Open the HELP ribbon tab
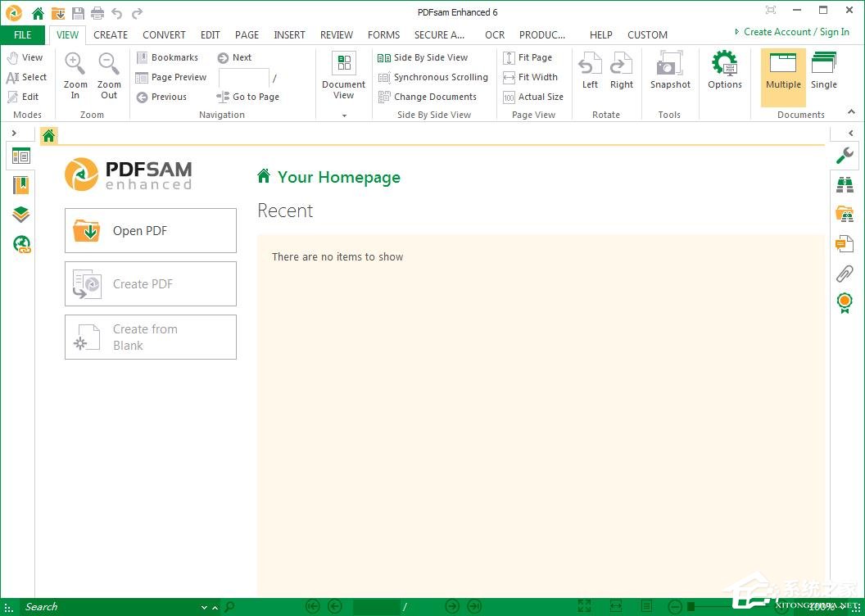Image resolution: width=865 pixels, height=616 pixels. click(600, 34)
